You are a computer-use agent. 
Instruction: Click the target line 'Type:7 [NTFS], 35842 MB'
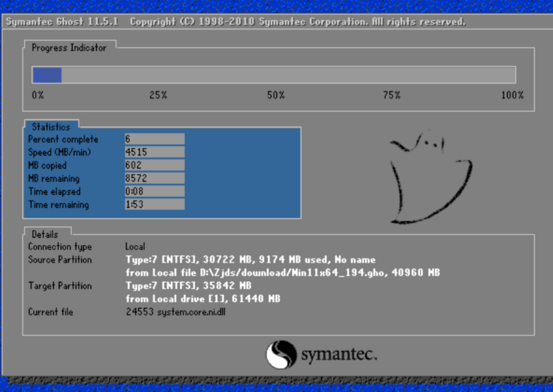(x=188, y=285)
